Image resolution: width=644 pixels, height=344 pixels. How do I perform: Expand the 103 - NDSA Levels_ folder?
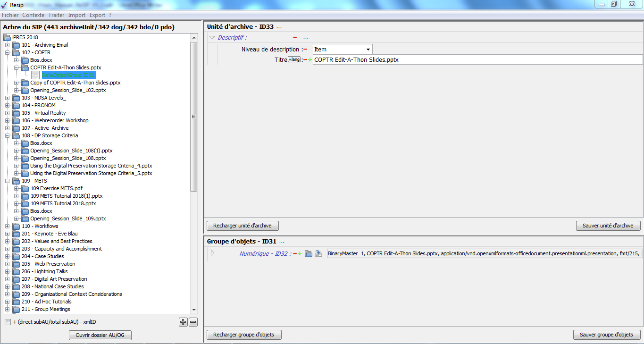coord(8,98)
